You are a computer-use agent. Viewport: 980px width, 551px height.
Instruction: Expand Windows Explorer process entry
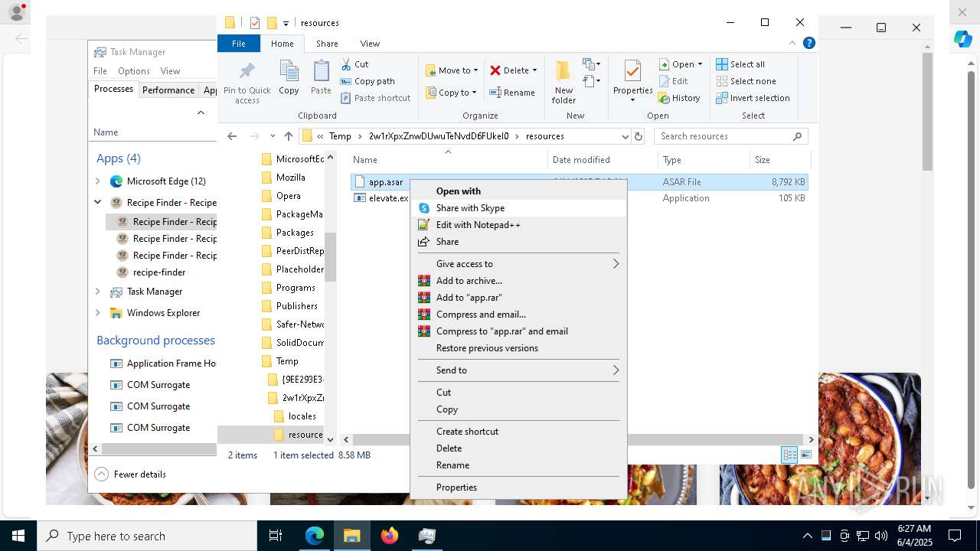(x=98, y=313)
